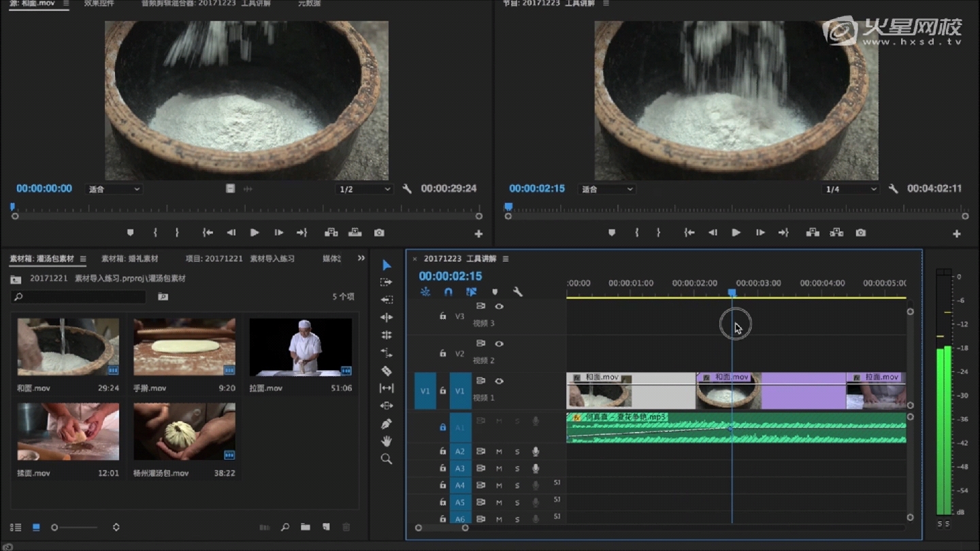The height and width of the screenshot is (551, 980).
Task: Go to Out point in Program monitor
Action: [x=784, y=233]
